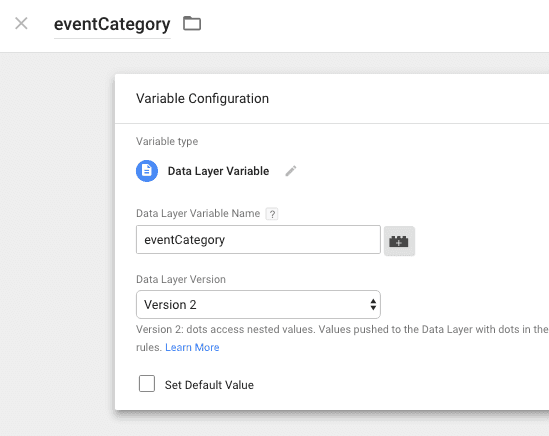Click the insert variable brick icon button
Viewport: 549px width, 436px height.
coord(399,241)
